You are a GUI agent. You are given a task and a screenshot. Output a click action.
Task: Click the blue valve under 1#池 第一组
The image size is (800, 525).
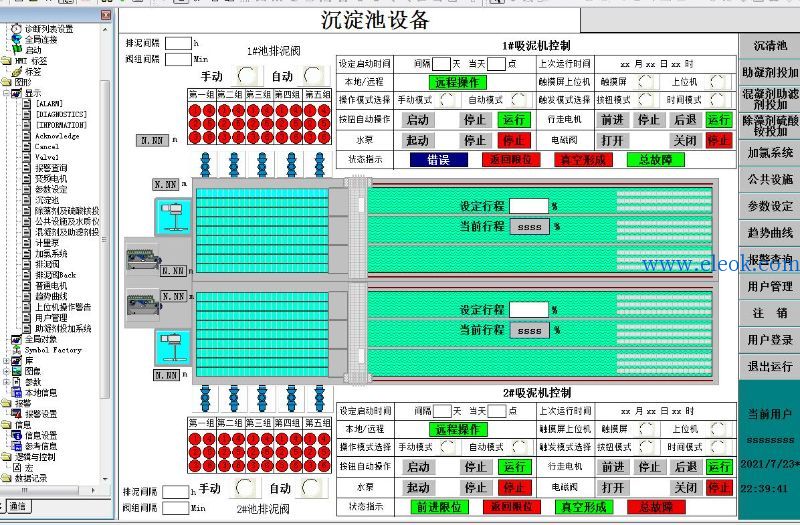[205, 165]
